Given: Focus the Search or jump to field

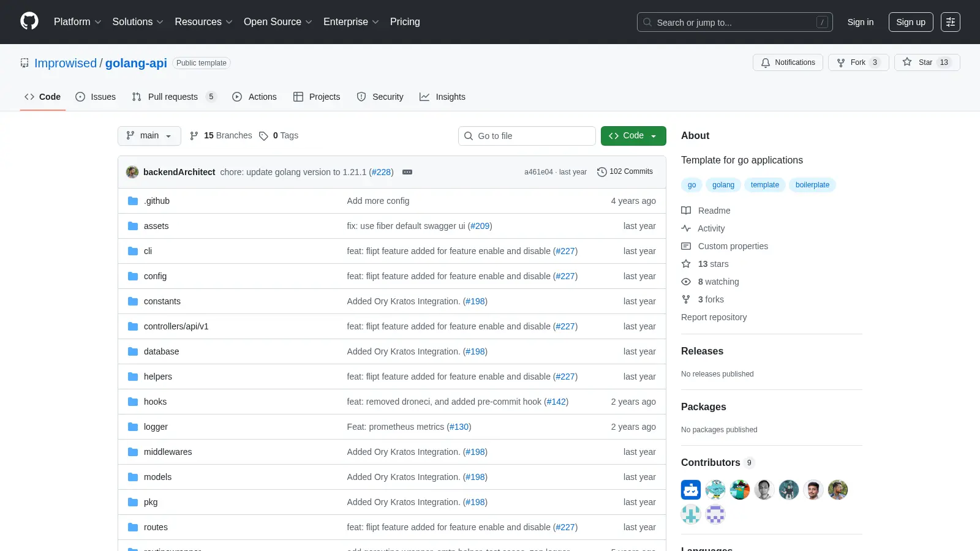Looking at the screenshot, I should click(x=735, y=22).
